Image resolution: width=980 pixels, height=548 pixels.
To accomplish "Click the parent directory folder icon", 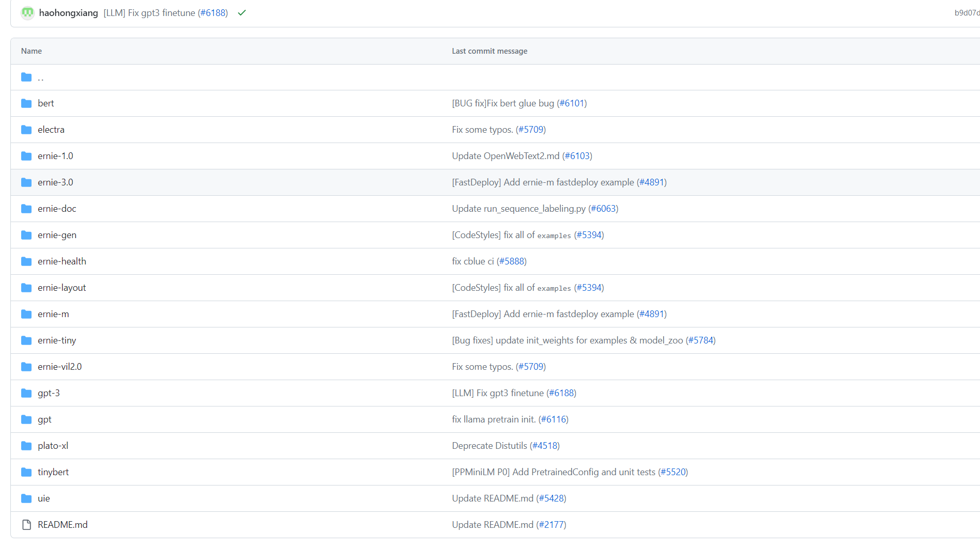I will click(26, 77).
